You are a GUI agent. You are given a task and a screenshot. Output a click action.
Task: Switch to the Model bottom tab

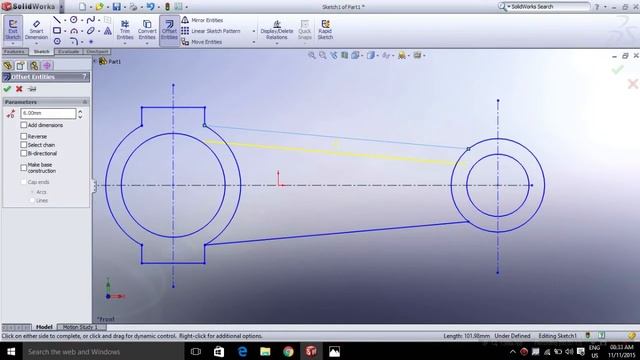click(44, 327)
